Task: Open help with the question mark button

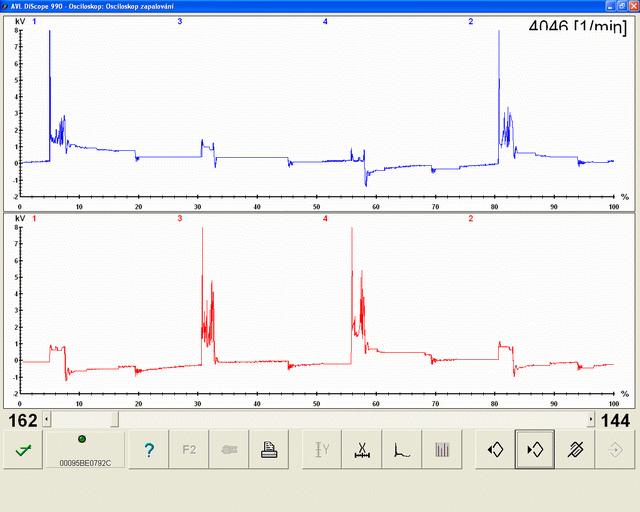Action: tap(149, 450)
